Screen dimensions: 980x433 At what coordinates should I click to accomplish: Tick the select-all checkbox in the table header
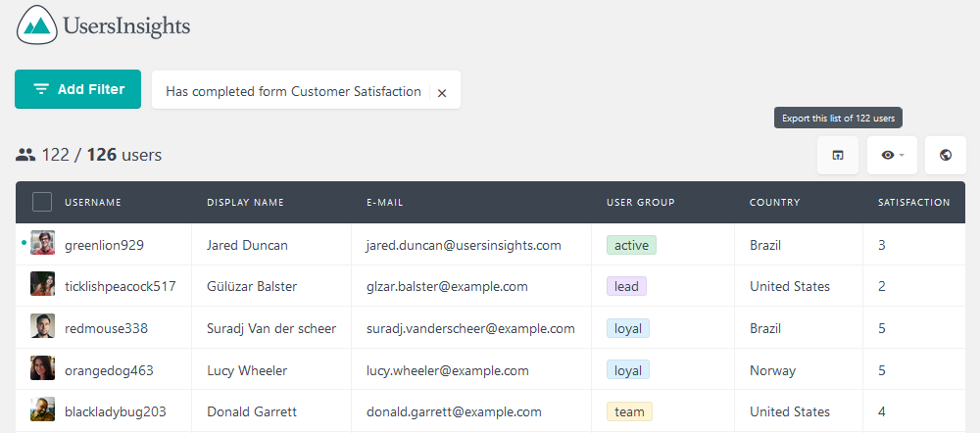(x=42, y=202)
